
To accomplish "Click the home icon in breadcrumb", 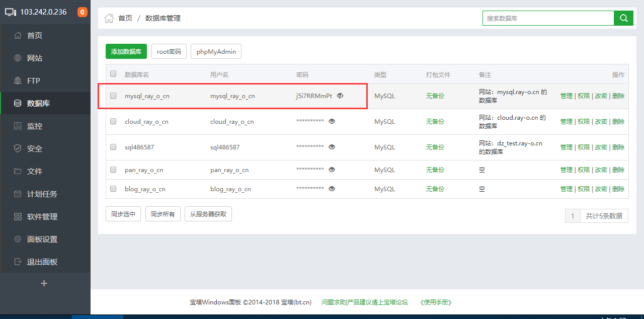I will [109, 19].
